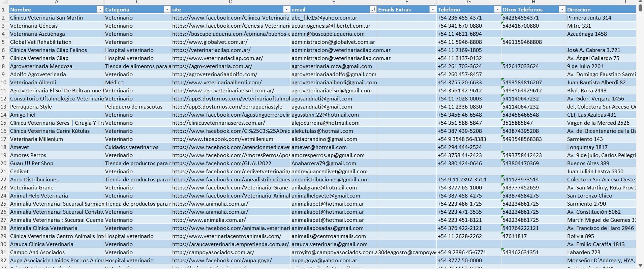Screen dimensions: 644x269
Task: Select the Médico category cell
Action: 137,82
